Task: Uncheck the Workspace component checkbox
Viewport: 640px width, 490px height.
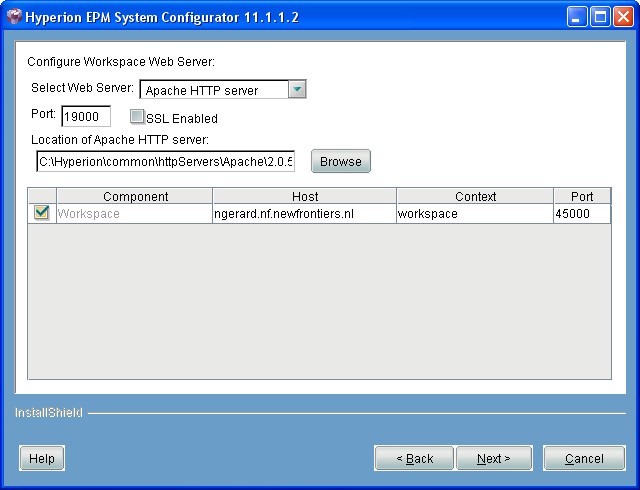Action: point(42,213)
